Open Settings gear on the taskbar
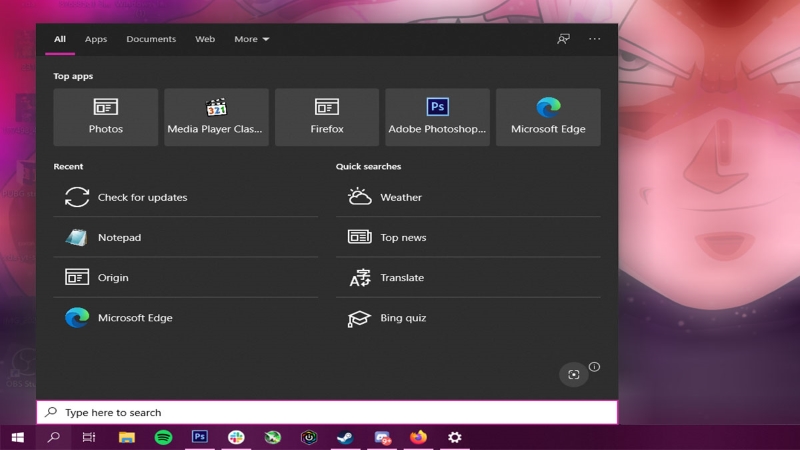 coord(455,437)
